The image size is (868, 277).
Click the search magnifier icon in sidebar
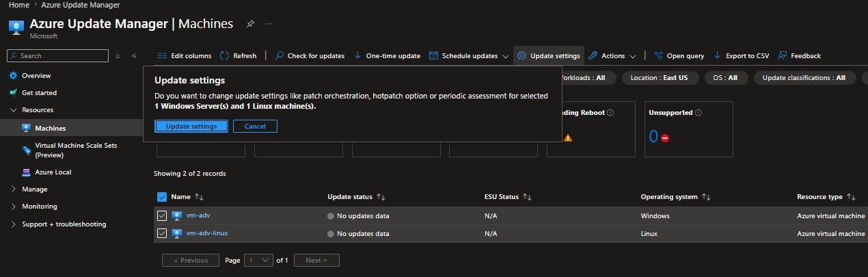pyautogui.click(x=14, y=55)
